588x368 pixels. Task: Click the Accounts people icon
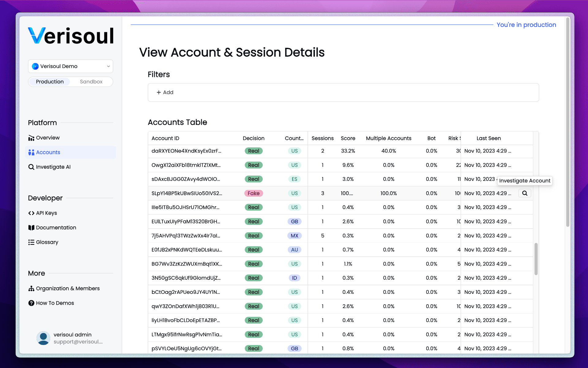click(31, 152)
